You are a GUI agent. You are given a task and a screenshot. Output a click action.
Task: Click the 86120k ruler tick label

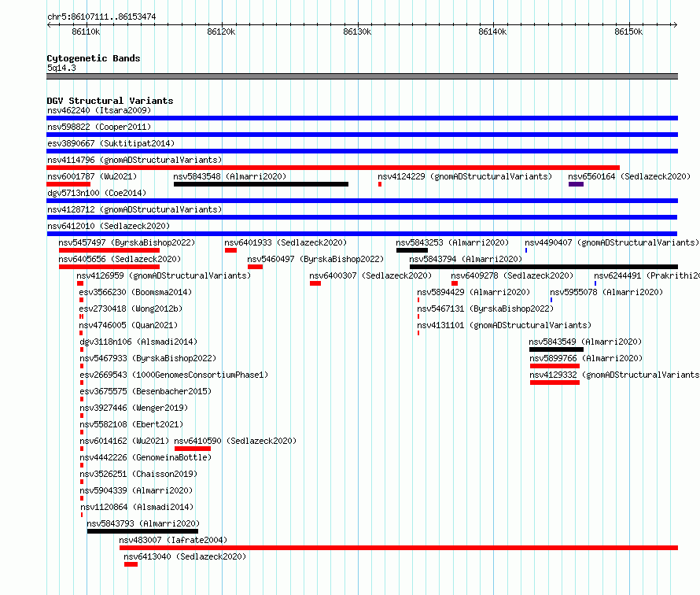point(221,31)
